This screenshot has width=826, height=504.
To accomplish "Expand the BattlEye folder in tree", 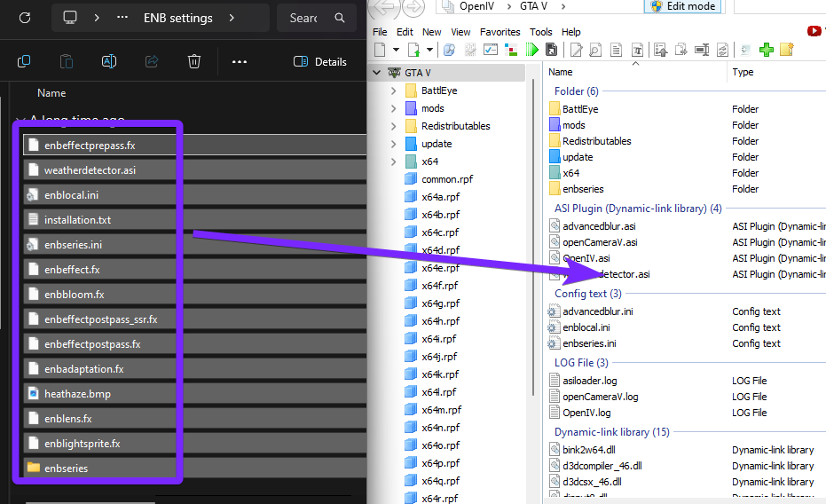I will [x=394, y=91].
